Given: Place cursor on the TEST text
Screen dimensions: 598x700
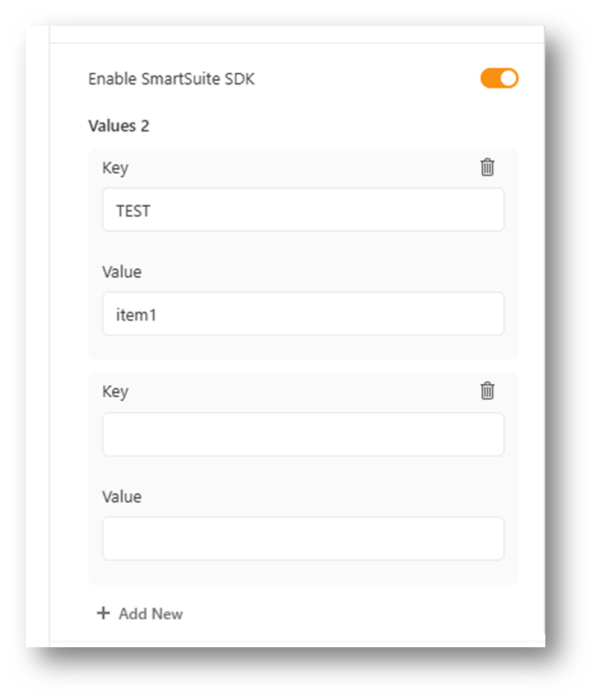Looking at the screenshot, I should click(133, 211).
